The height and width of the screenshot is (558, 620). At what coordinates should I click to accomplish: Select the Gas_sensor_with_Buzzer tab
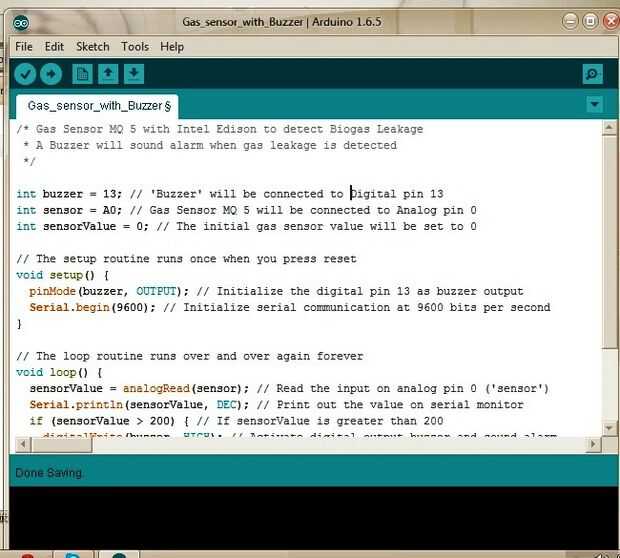click(97, 106)
